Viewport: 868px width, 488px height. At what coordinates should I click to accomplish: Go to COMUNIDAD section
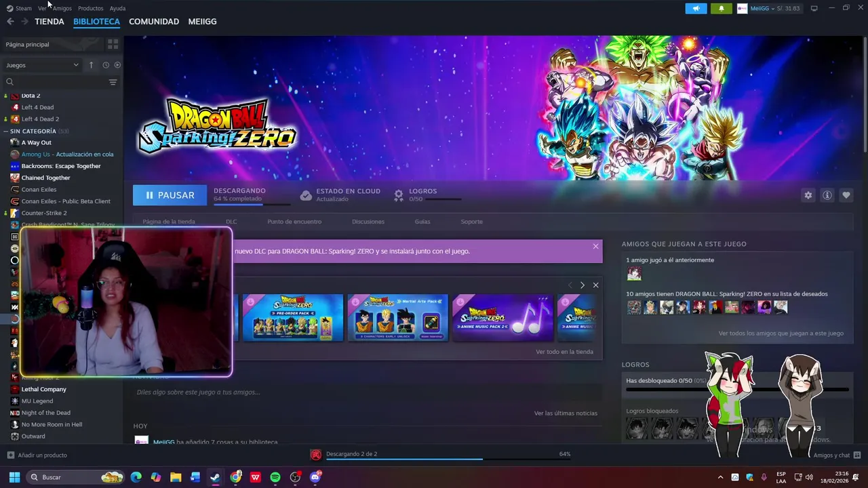click(x=154, y=22)
